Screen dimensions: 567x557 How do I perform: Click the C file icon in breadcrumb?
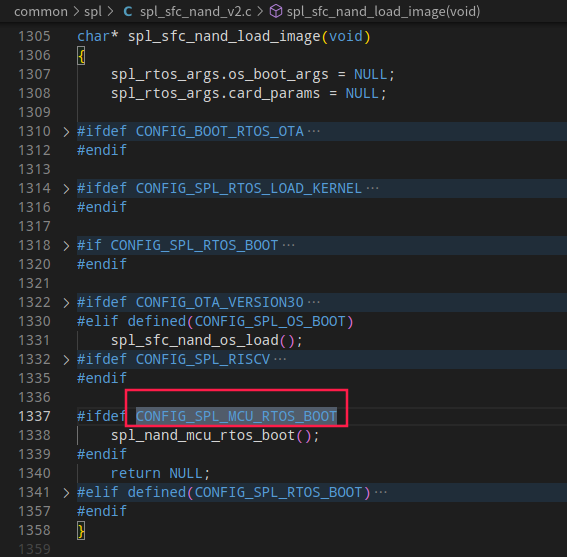click(128, 12)
